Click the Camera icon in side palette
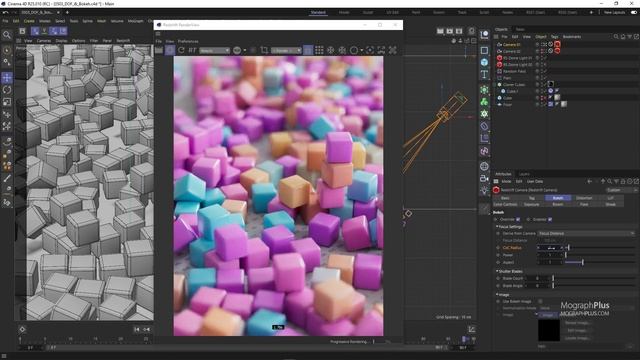Screen dimensions: 640x360 click(x=484, y=178)
